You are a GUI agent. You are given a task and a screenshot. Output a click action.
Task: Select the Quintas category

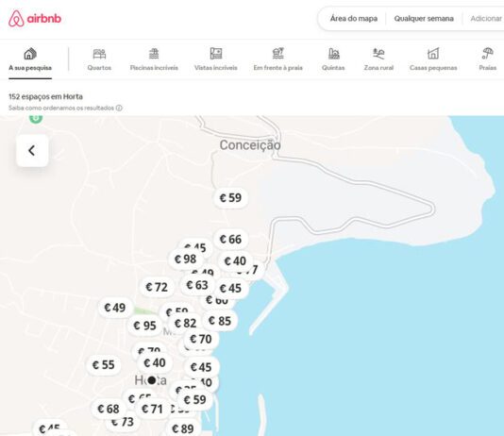pos(333,59)
